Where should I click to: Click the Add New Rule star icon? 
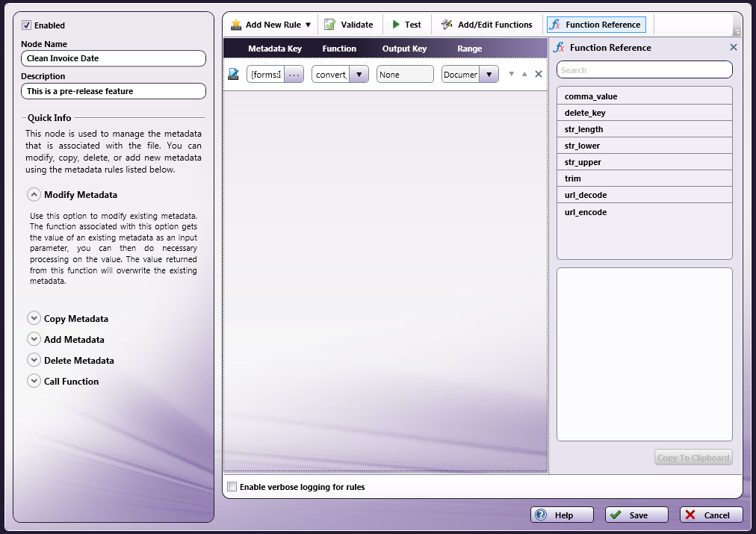click(x=236, y=25)
